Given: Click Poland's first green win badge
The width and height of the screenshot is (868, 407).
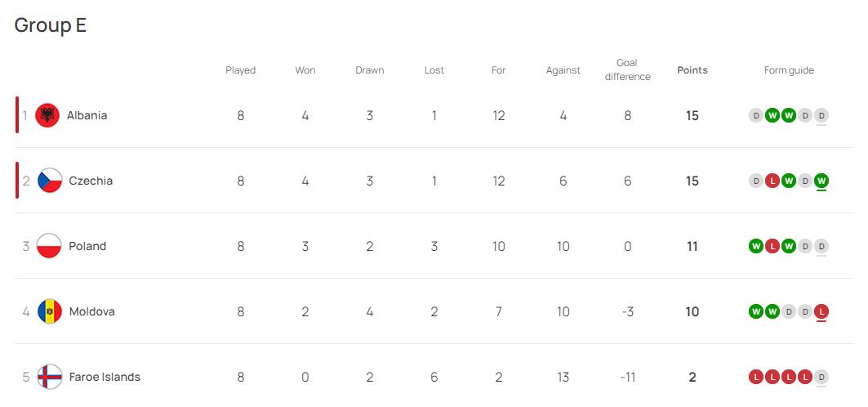Looking at the screenshot, I should click(756, 246).
